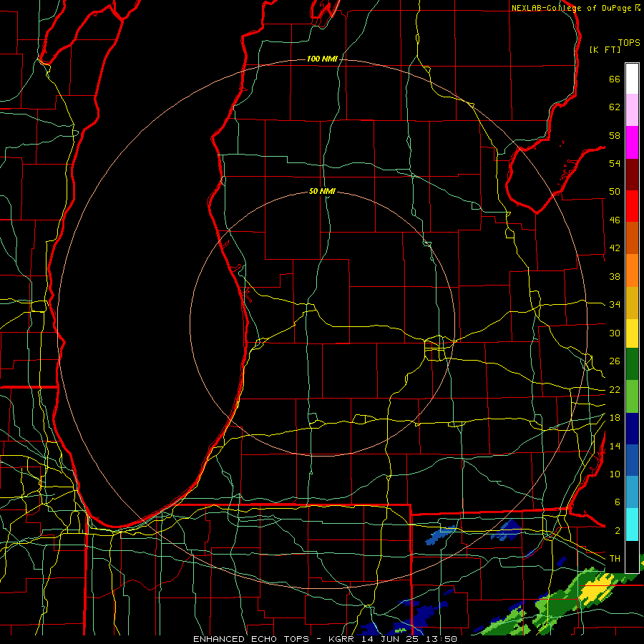
Task: Click the TOPS legend title
Action: coord(629,43)
